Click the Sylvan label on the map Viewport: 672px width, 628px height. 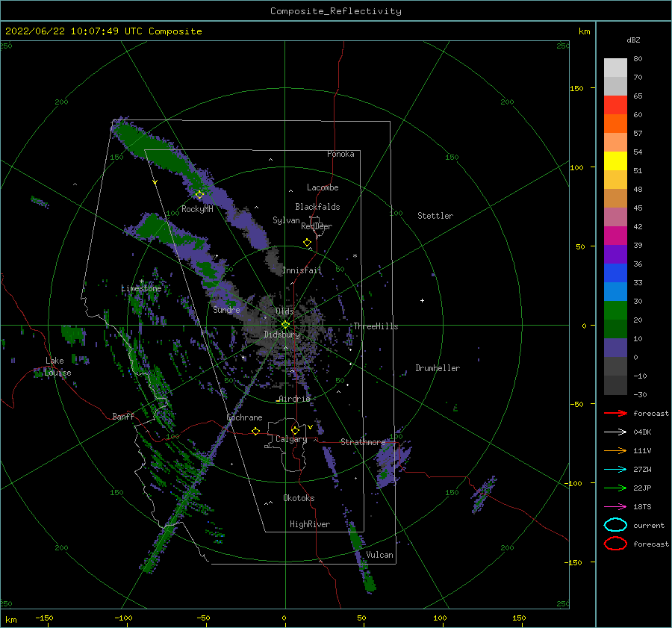click(x=286, y=220)
